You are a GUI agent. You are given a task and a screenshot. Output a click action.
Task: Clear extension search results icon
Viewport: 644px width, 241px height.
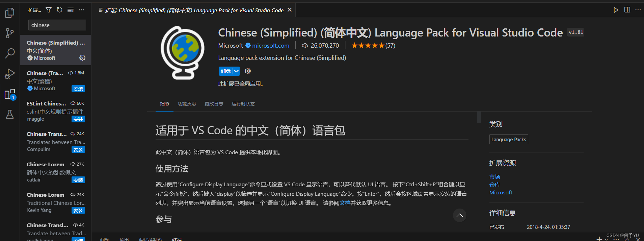pyautogui.click(x=70, y=10)
